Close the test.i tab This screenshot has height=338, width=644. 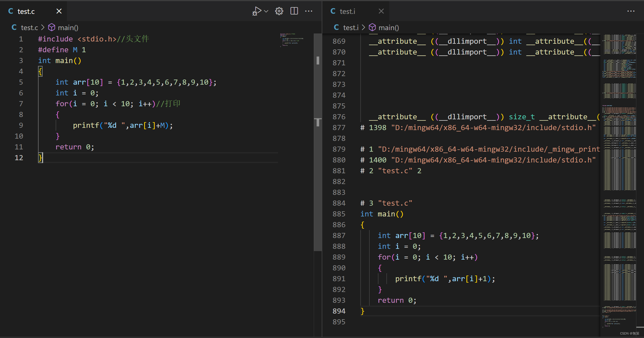click(381, 11)
